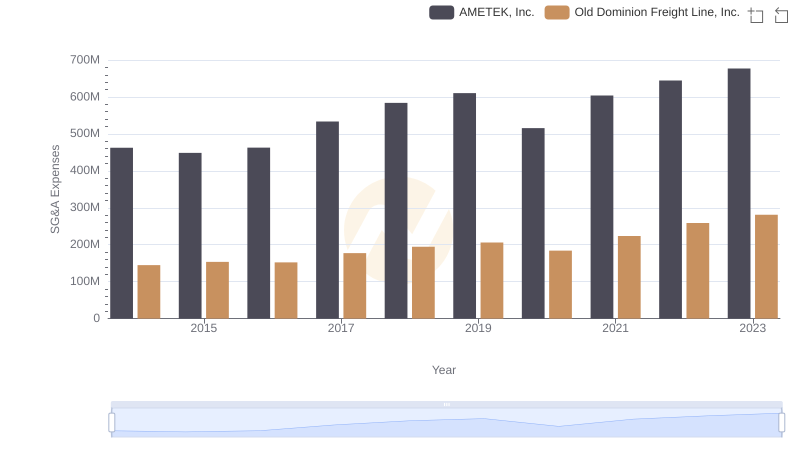
Task: Click the SG&A Expenses axis title
Action: tap(55, 189)
